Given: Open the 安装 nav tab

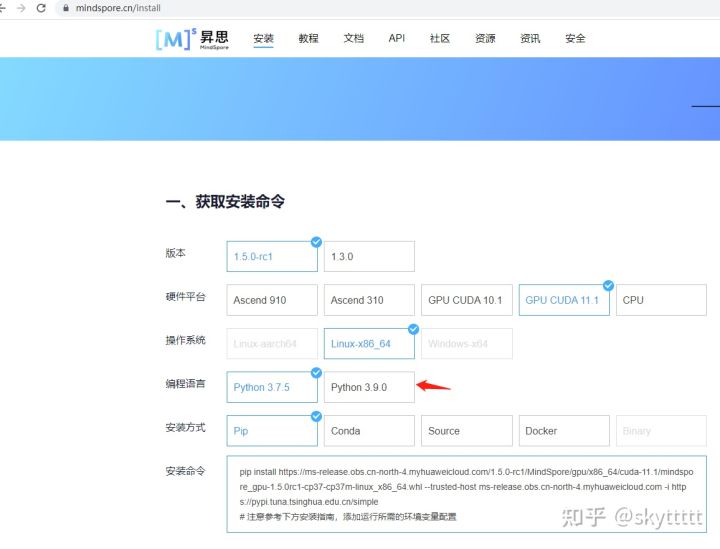Looking at the screenshot, I should coord(263,39).
